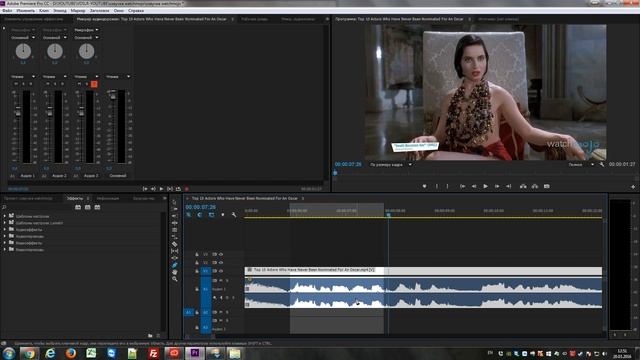Open the Маркер menu
Screen dimensions: 640x360
click(x=78, y=11)
